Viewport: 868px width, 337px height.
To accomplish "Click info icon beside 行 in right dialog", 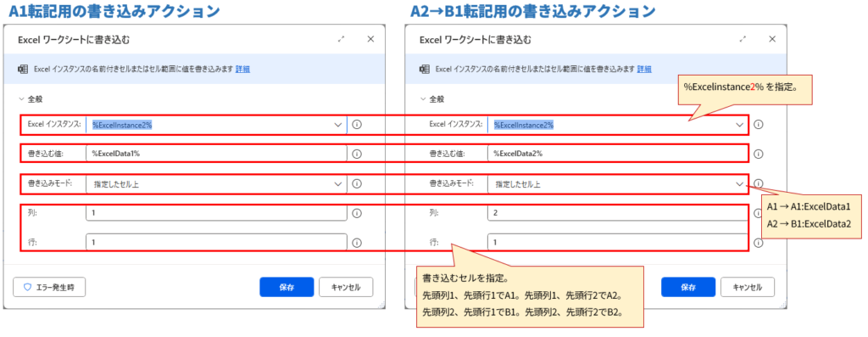I will [759, 242].
